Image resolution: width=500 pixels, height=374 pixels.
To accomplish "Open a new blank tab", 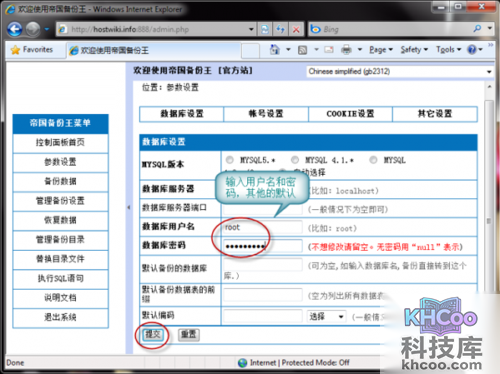I will [x=250, y=51].
